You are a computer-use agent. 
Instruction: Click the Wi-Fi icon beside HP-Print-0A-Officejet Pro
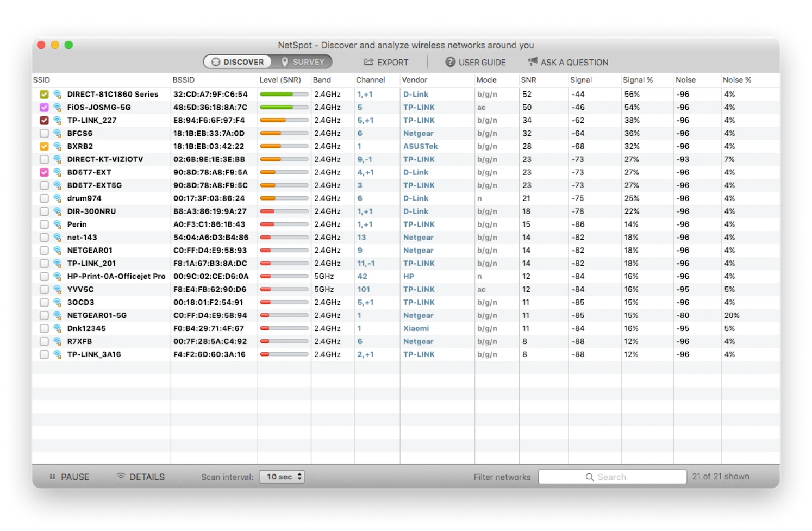(x=57, y=277)
